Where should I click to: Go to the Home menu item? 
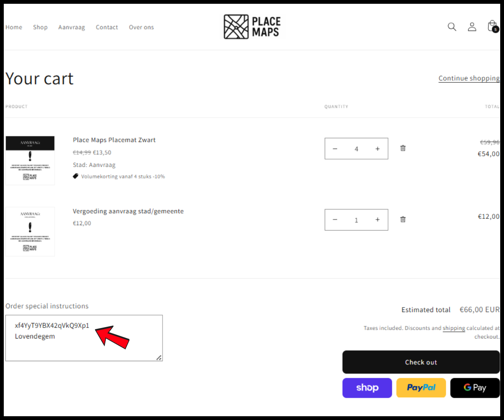14,27
